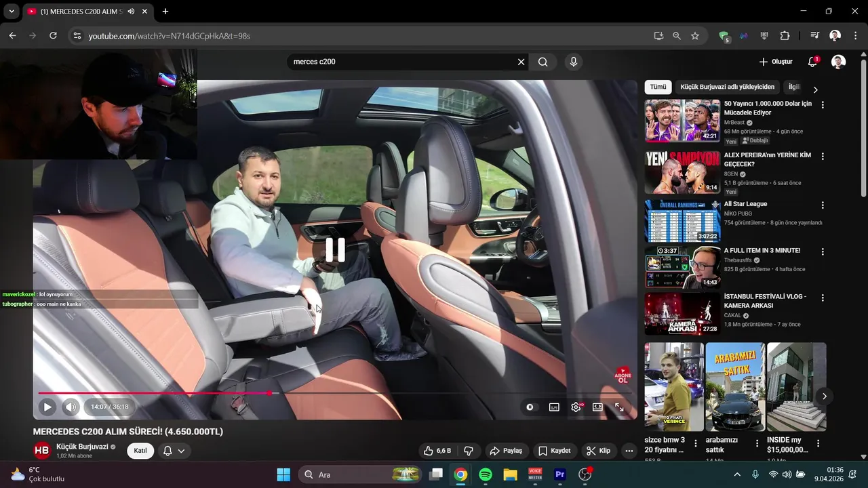This screenshot has width=868, height=488.
Task: Play the video with the play button
Action: [47, 407]
